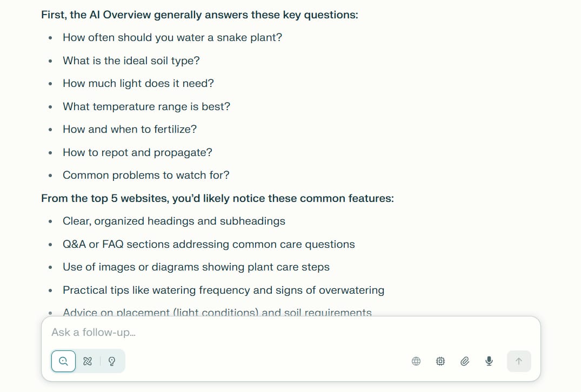Switch to Labs lightbulb mode
Image resolution: width=581 pixels, height=392 pixels.
coord(111,361)
